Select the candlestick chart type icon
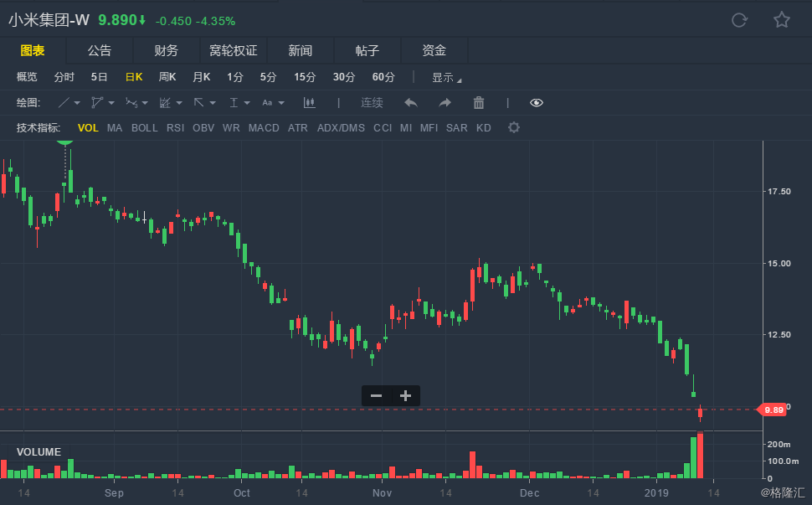The width and height of the screenshot is (812, 505). pyautogui.click(x=309, y=102)
